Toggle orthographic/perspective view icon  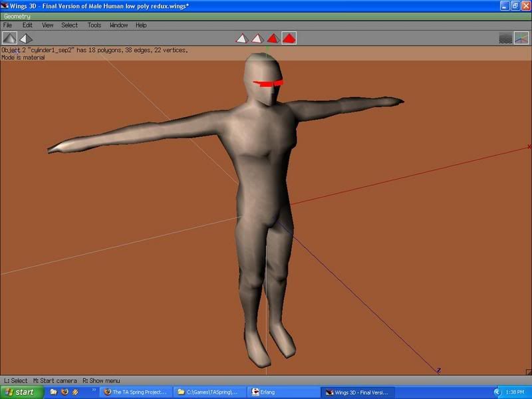pos(26,39)
